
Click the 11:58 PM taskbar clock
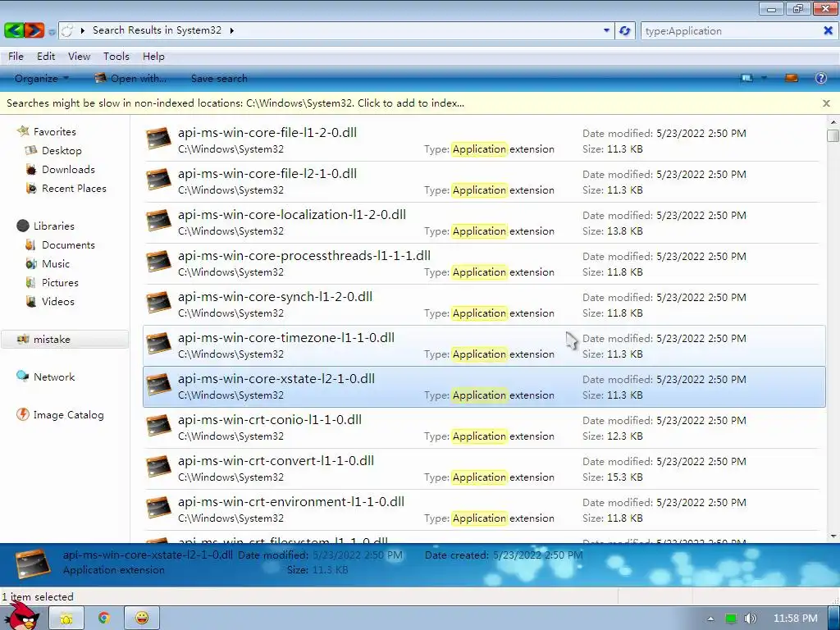click(x=795, y=619)
